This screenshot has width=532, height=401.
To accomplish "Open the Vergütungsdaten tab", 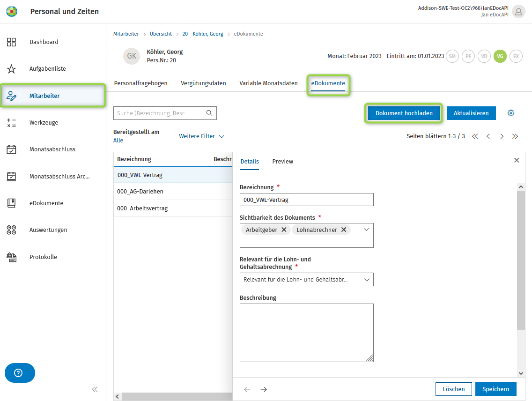I will 203,83.
